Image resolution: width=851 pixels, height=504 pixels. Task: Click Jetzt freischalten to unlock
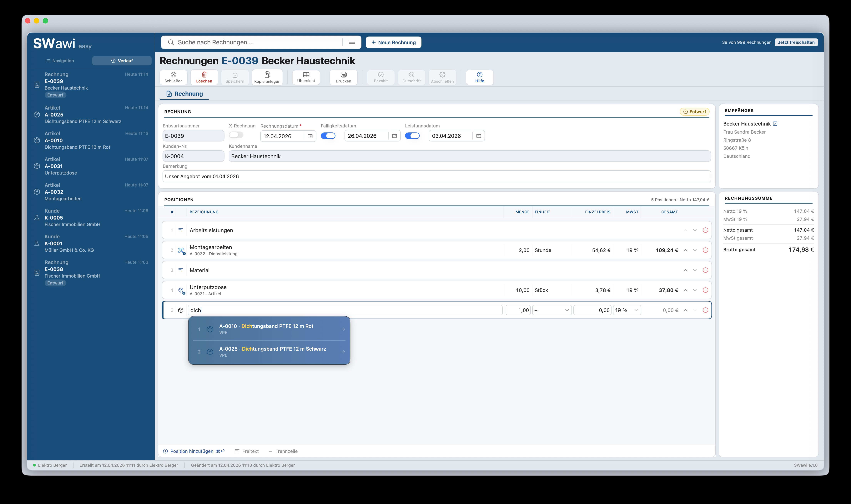(x=796, y=42)
